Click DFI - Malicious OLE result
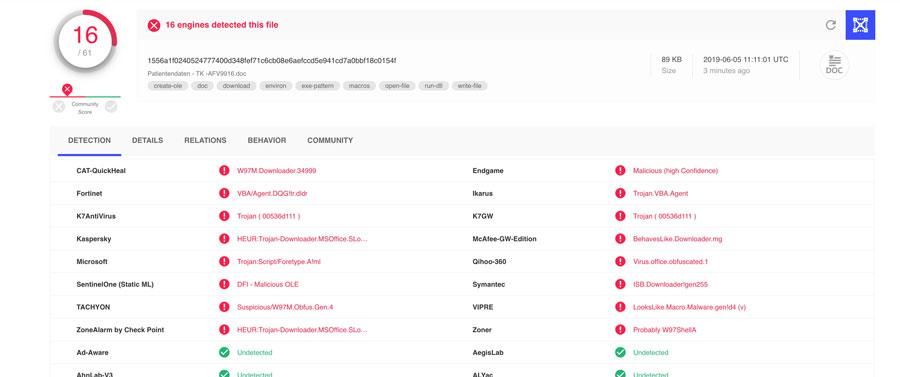The image size is (900, 377). (268, 284)
